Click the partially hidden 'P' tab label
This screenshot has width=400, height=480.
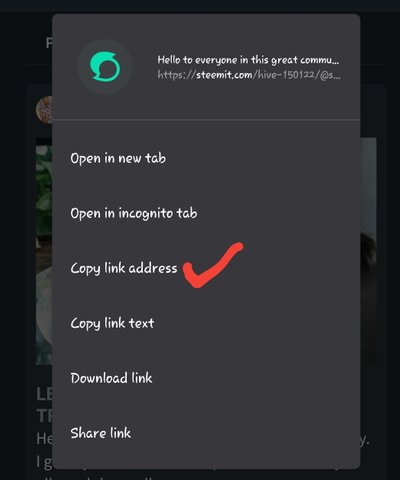point(49,43)
